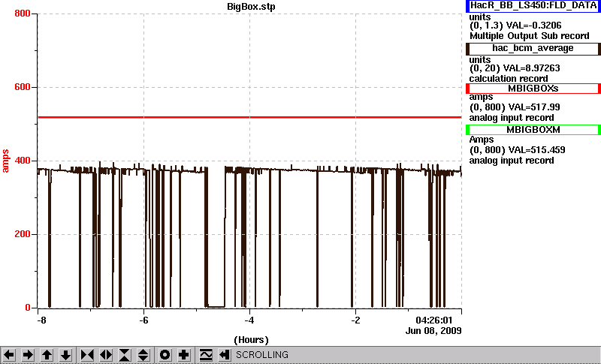Click the 800 tick label on the y-axis
Viewport: 601px width, 364px height.
pyautogui.click(x=23, y=14)
